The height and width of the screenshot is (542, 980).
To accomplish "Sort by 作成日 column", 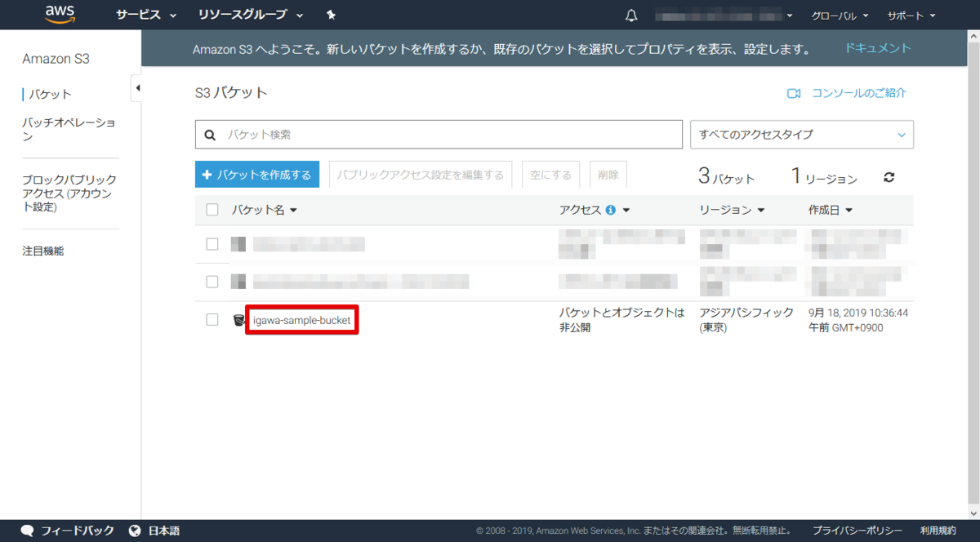I will pos(831,210).
